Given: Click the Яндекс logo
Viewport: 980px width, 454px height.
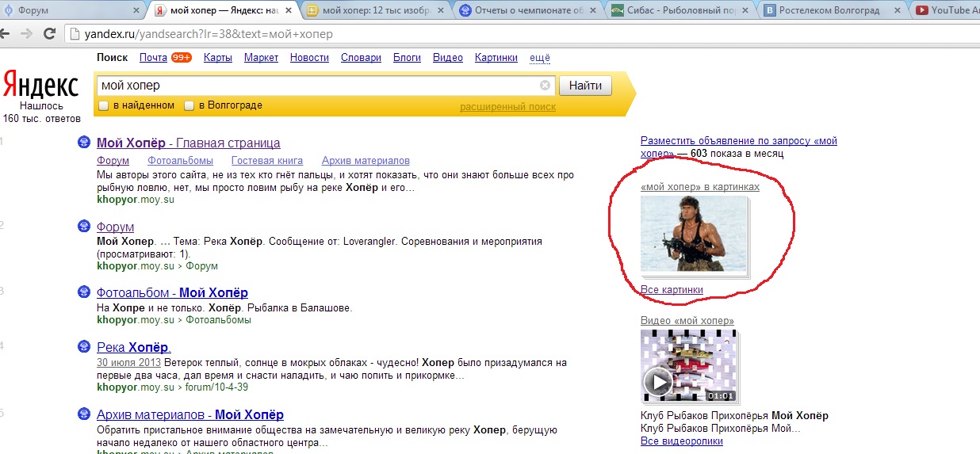Looking at the screenshot, I should tap(40, 86).
